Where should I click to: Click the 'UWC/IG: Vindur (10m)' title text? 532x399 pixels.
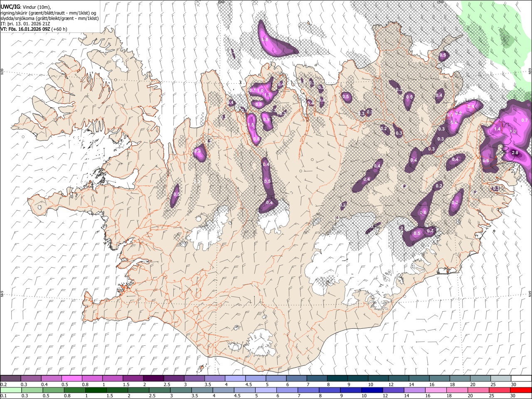(x=26, y=7)
